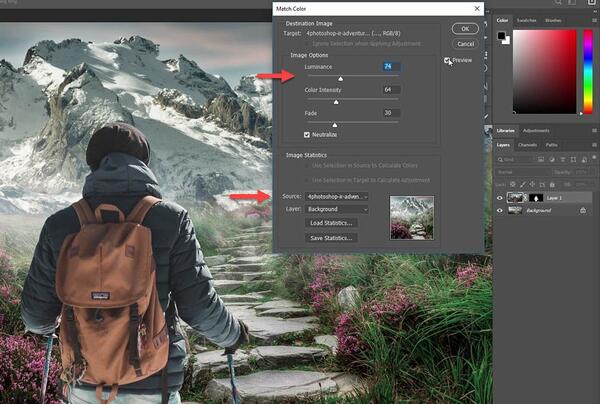
Task: Click the foreground/background color swatches icon
Action: [x=503, y=37]
